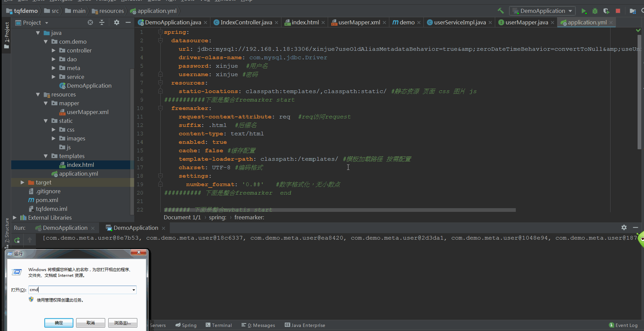Click the Build project hammer icon
The image size is (644, 331).
[x=501, y=11]
